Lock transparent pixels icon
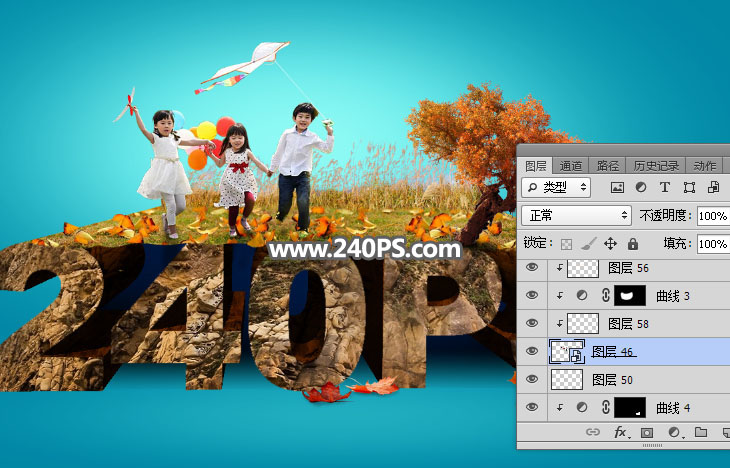730x468 pixels. pyautogui.click(x=566, y=244)
